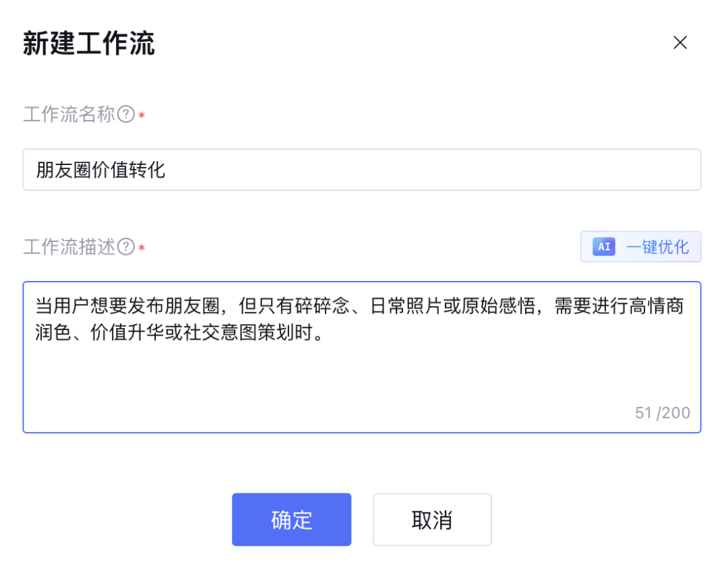The image size is (728, 562).
Task: Click the help icon beside 工作流描述
Action: pos(126,247)
